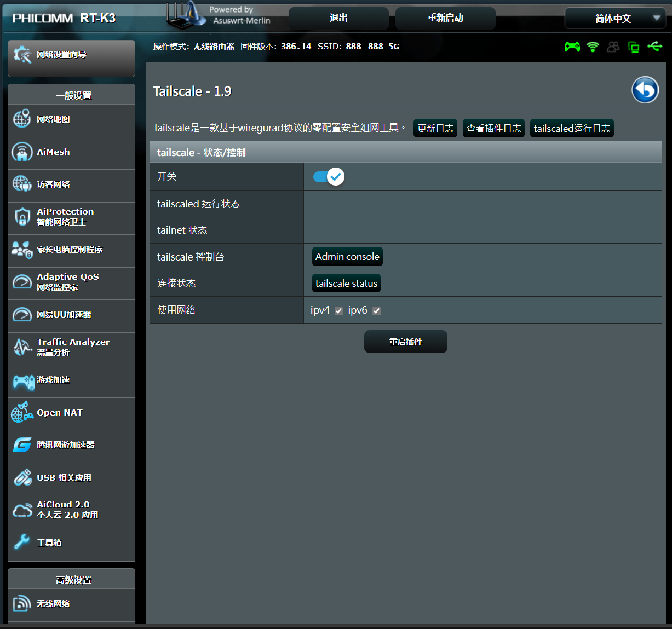This screenshot has height=629, width=672.
Task: Click the 工具箱 wrench icon
Action: pyautogui.click(x=22, y=543)
